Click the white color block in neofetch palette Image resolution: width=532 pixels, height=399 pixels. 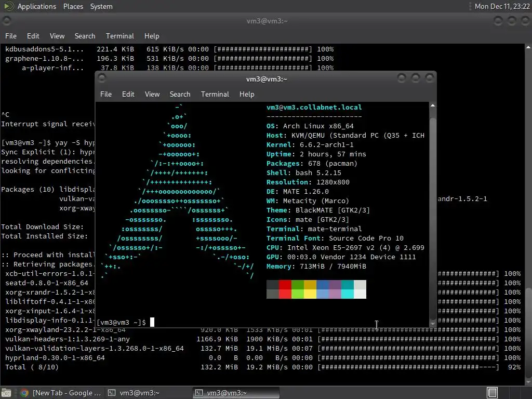point(360,289)
